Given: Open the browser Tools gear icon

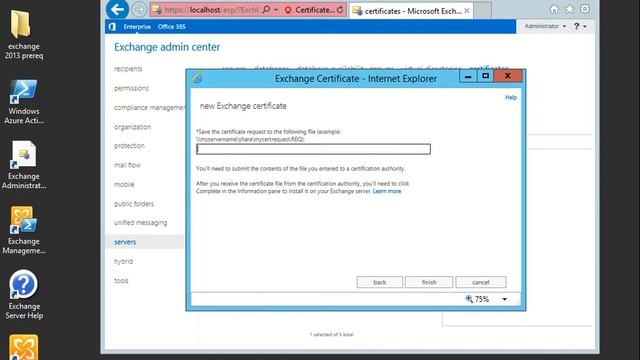Looking at the screenshot, I should 585,9.
